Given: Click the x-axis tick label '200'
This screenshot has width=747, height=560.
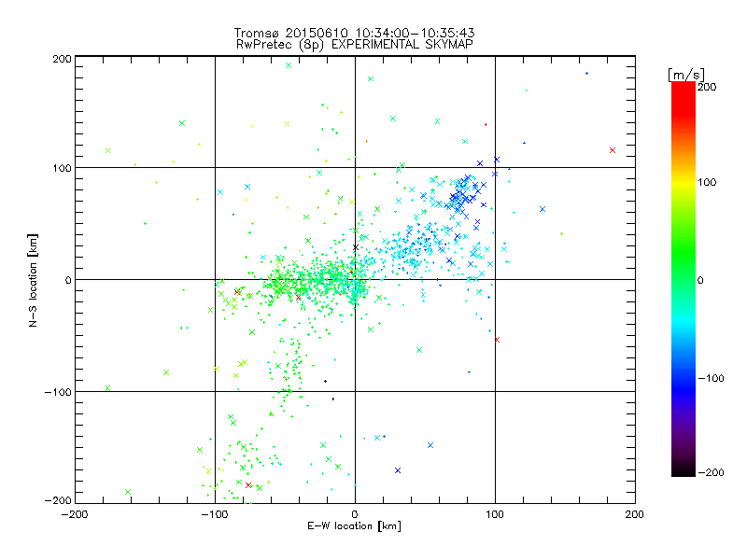Looking at the screenshot, I should point(635,515).
